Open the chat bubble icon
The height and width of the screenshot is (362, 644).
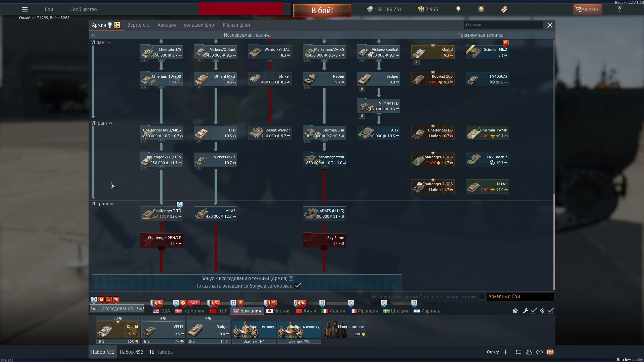pos(539,352)
